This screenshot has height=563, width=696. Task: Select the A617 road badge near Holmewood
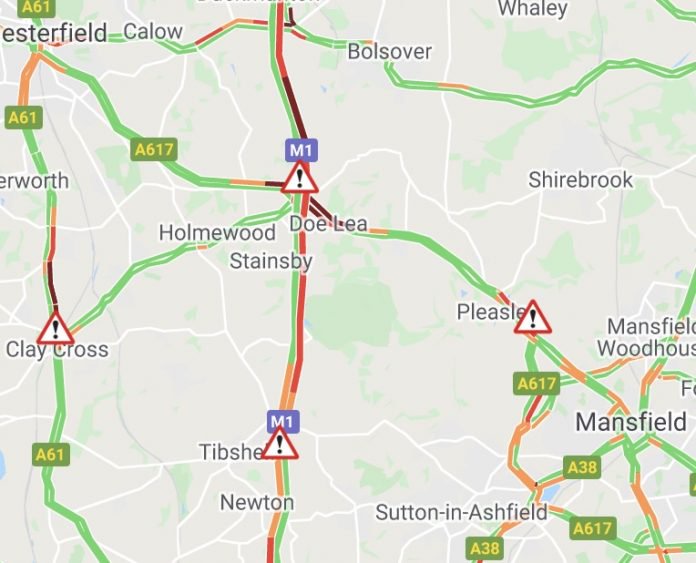154,149
